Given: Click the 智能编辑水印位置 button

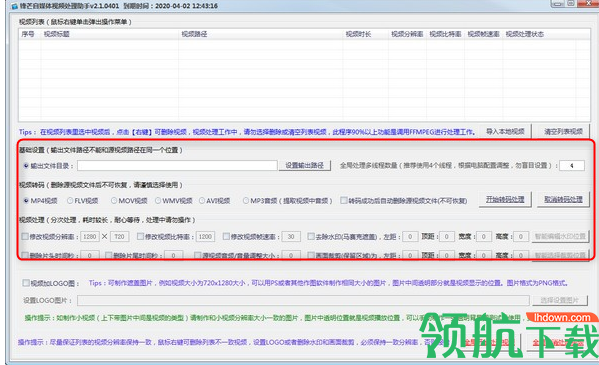Looking at the screenshot, I should [x=560, y=237].
